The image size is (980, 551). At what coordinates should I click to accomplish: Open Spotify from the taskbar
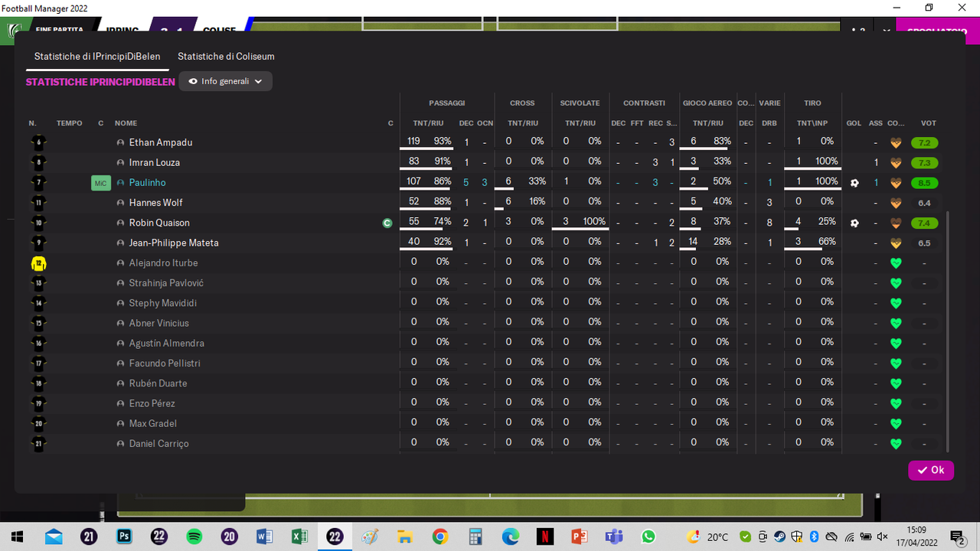click(194, 536)
